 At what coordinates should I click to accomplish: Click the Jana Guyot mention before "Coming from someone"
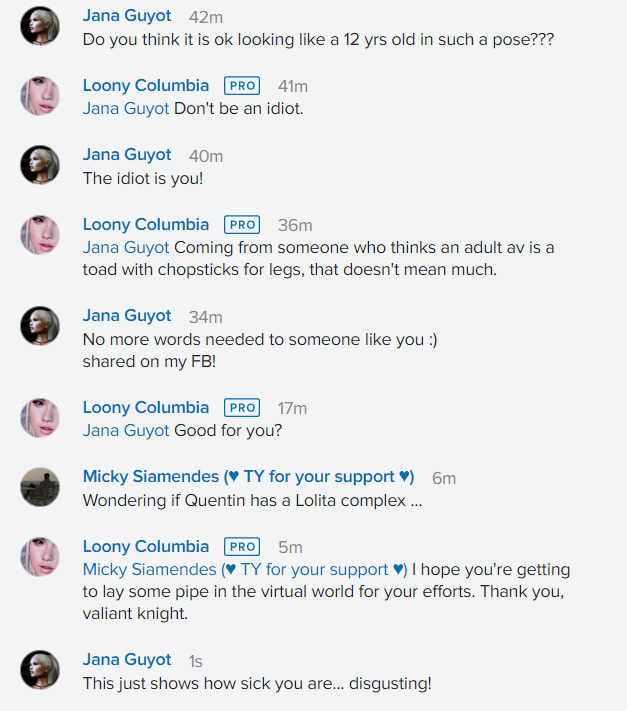(126, 247)
